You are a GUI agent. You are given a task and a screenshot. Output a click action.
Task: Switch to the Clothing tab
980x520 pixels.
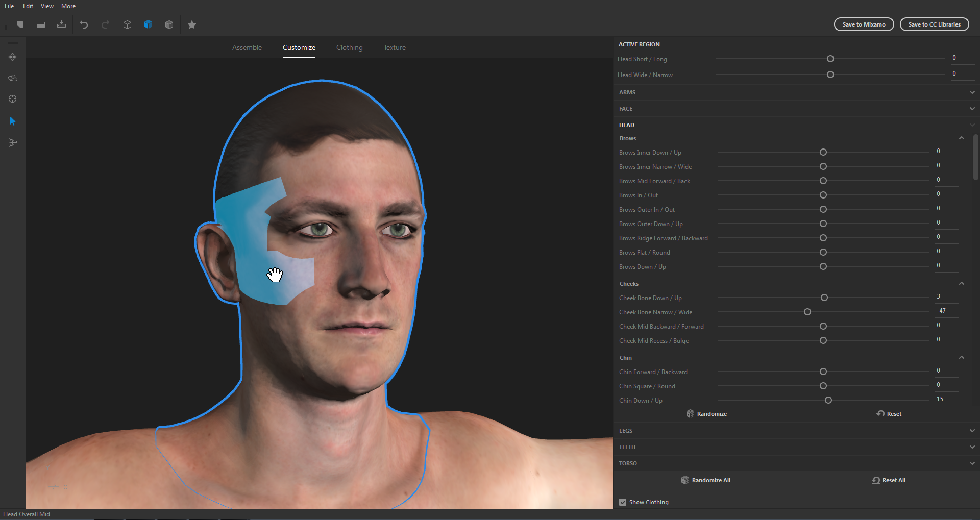point(349,47)
